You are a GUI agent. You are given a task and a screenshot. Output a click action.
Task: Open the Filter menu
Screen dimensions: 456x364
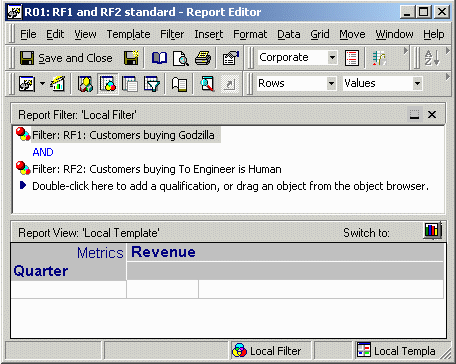click(x=172, y=34)
